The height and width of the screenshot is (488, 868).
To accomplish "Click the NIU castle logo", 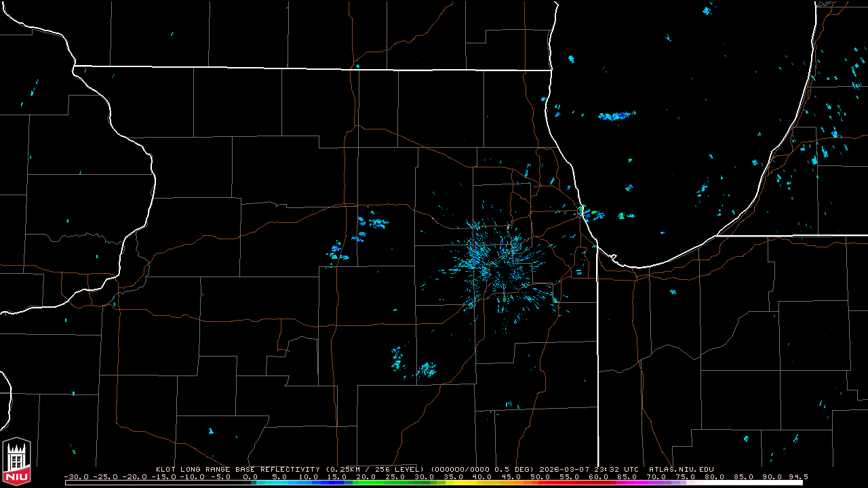I will [x=16, y=462].
